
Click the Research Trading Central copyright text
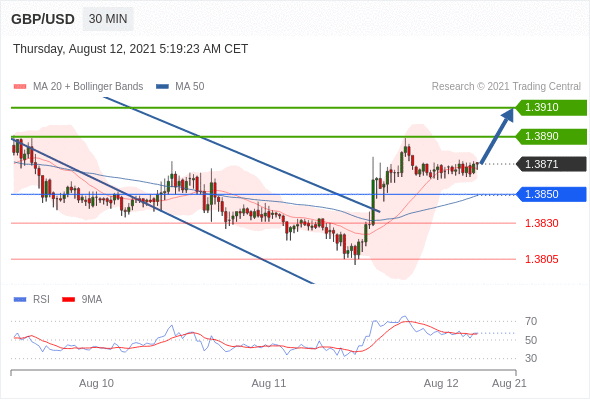pos(506,87)
